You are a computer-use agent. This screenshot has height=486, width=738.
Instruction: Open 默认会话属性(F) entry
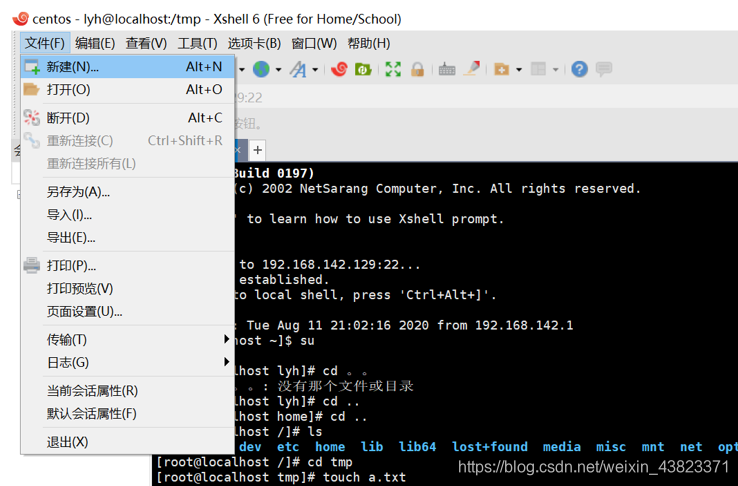[128, 414]
